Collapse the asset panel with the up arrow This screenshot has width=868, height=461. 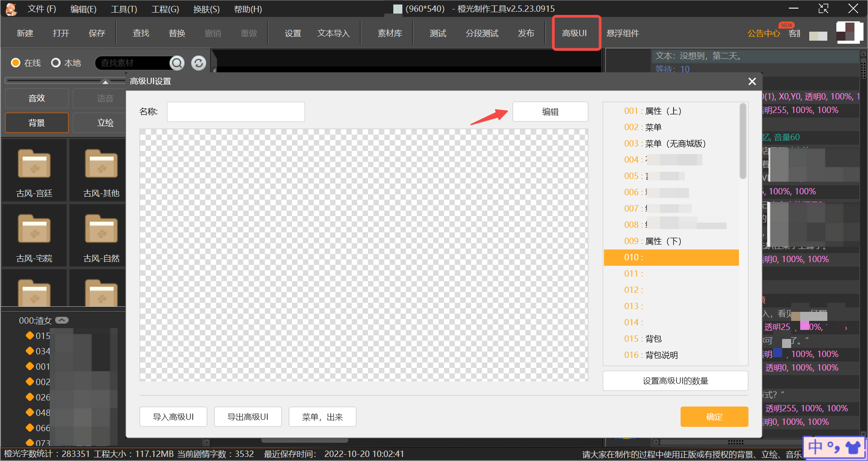(105, 82)
